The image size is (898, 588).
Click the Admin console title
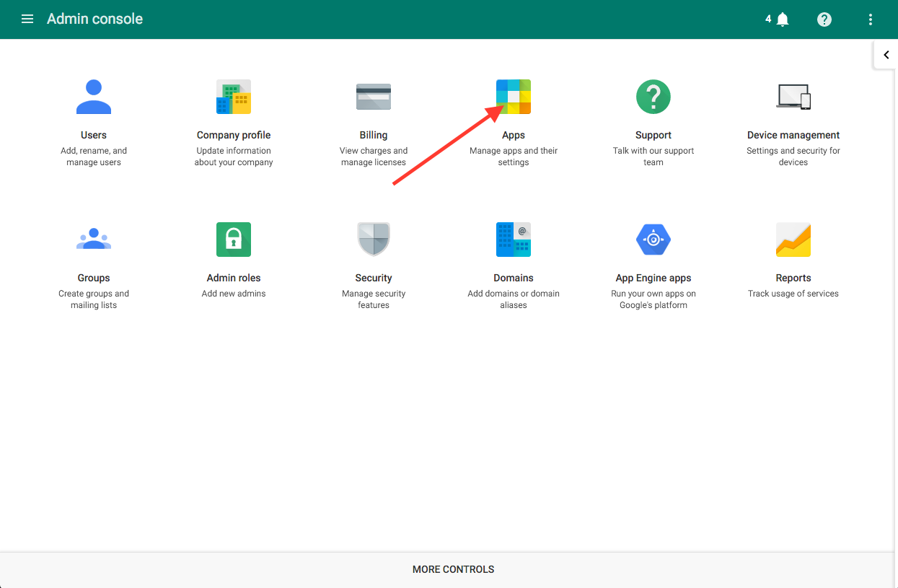(x=95, y=19)
